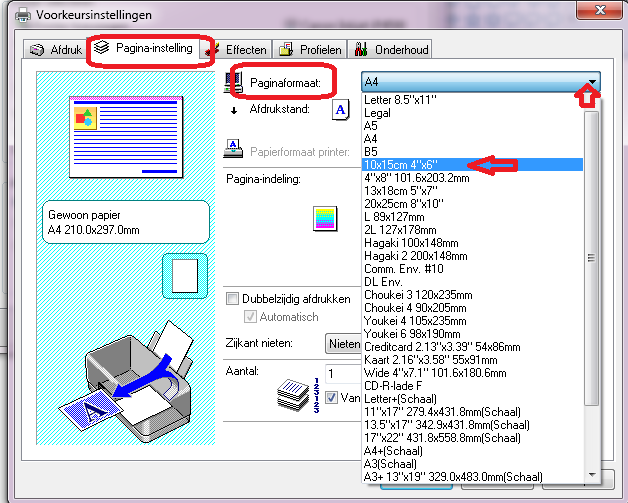
Task: Open the Onderhoud tab
Action: (390, 49)
